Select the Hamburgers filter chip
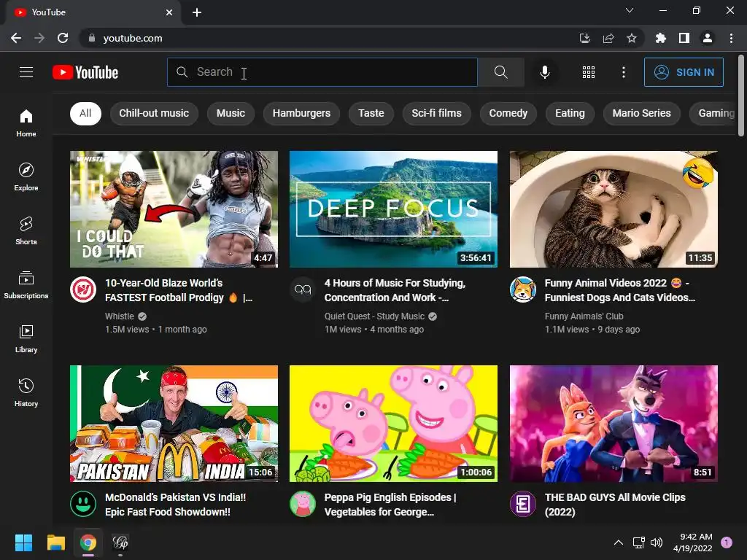 tap(301, 113)
